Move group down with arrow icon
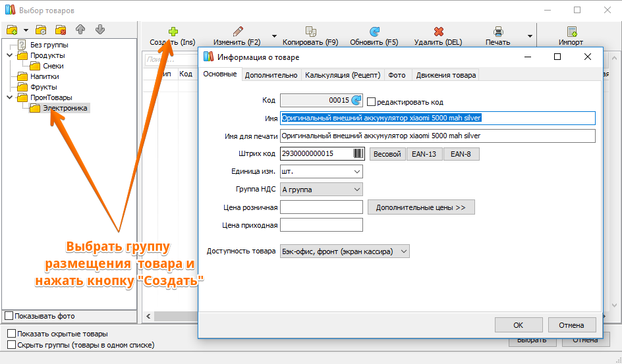The image size is (622, 364). 100,30
